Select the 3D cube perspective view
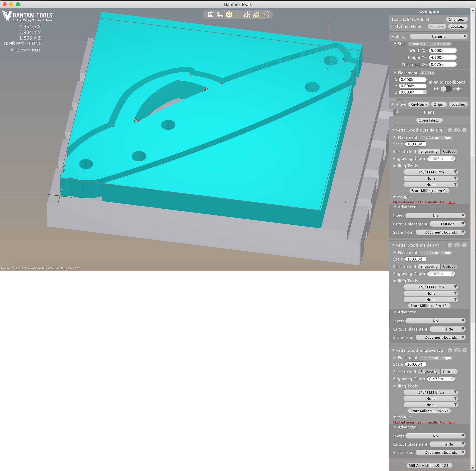The height and width of the screenshot is (471, 476). 229,15
